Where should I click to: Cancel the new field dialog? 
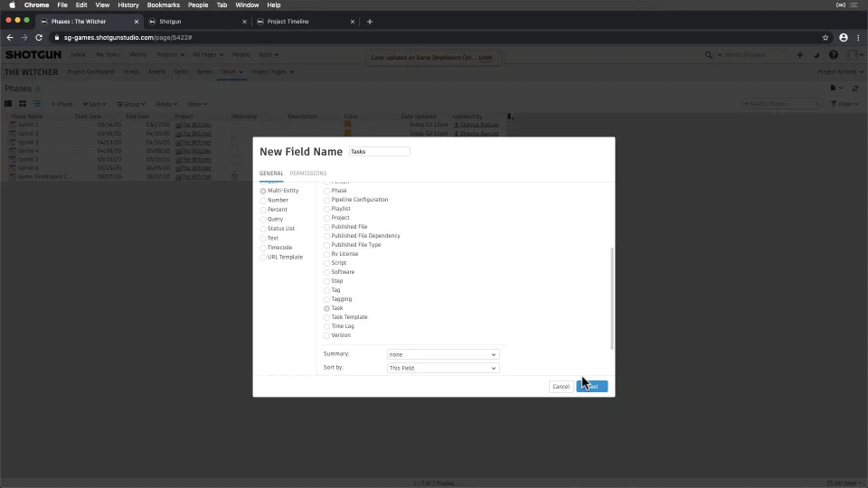(x=561, y=387)
